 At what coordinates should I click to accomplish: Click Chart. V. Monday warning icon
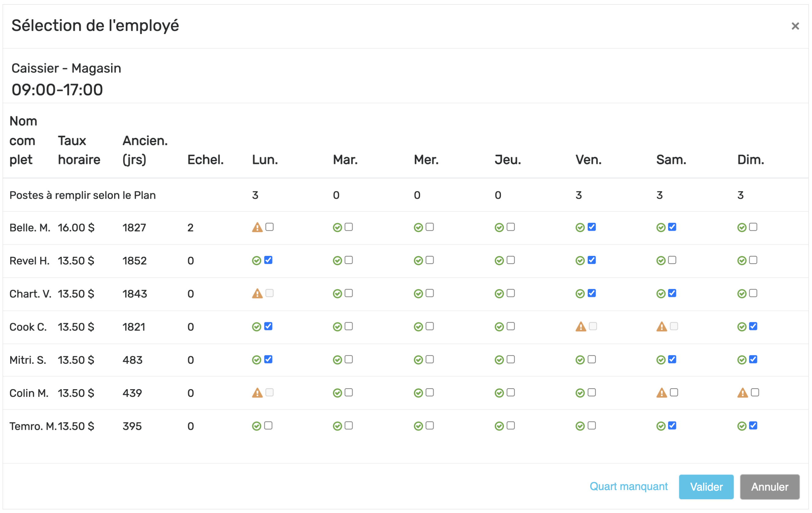(x=257, y=293)
